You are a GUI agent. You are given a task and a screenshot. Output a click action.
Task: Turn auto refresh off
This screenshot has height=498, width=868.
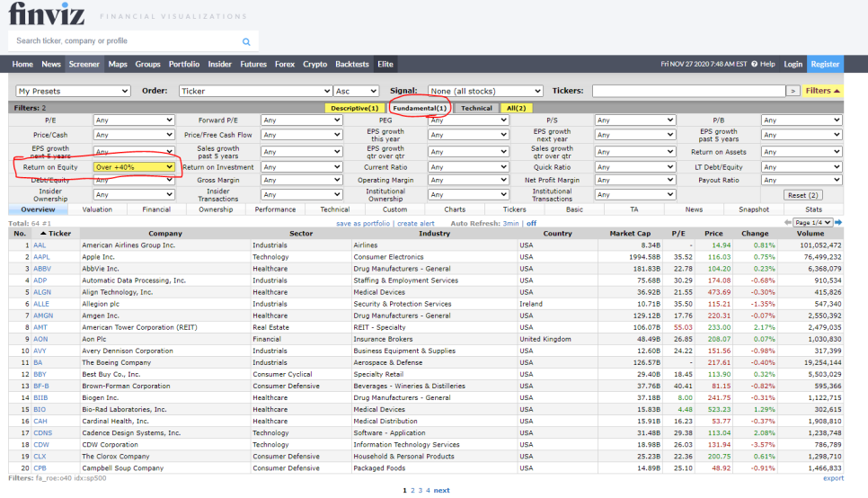(x=531, y=223)
